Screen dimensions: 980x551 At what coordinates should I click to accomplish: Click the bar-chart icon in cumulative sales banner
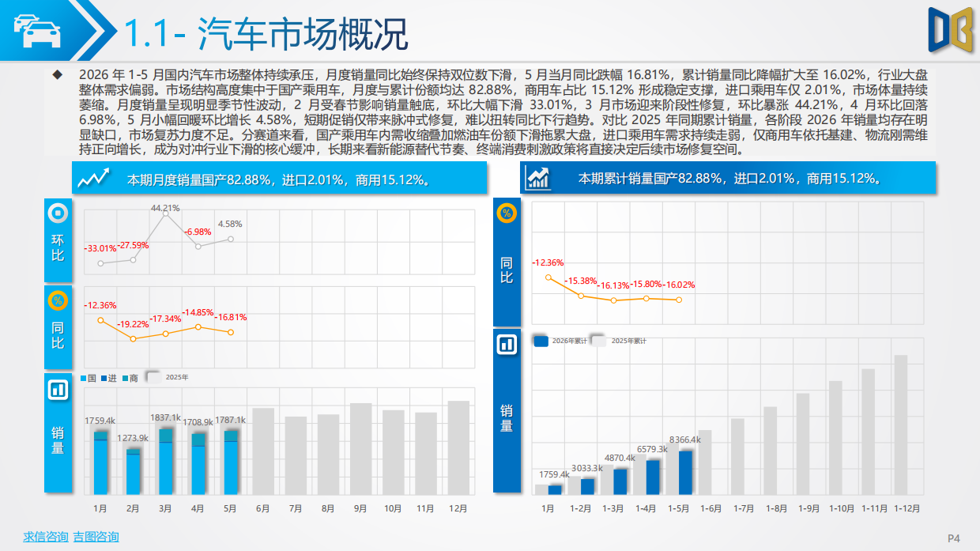click(539, 178)
